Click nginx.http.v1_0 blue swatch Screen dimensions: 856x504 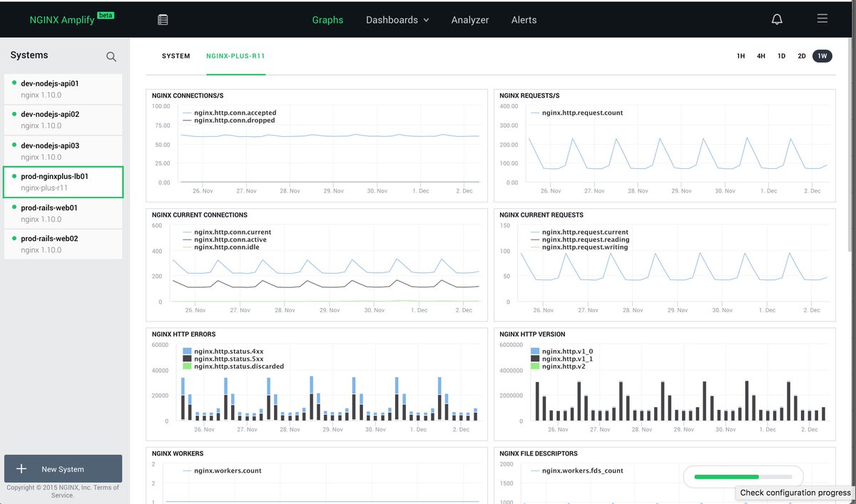click(x=535, y=351)
